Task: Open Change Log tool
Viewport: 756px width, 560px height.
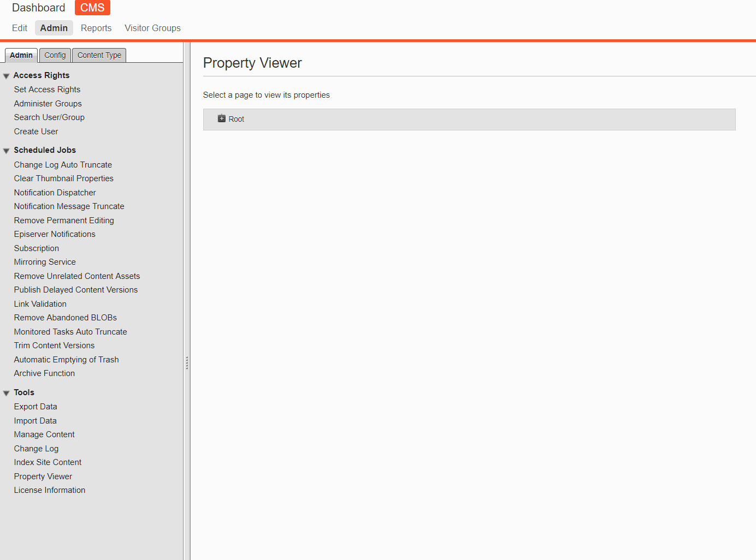Action: point(36,449)
